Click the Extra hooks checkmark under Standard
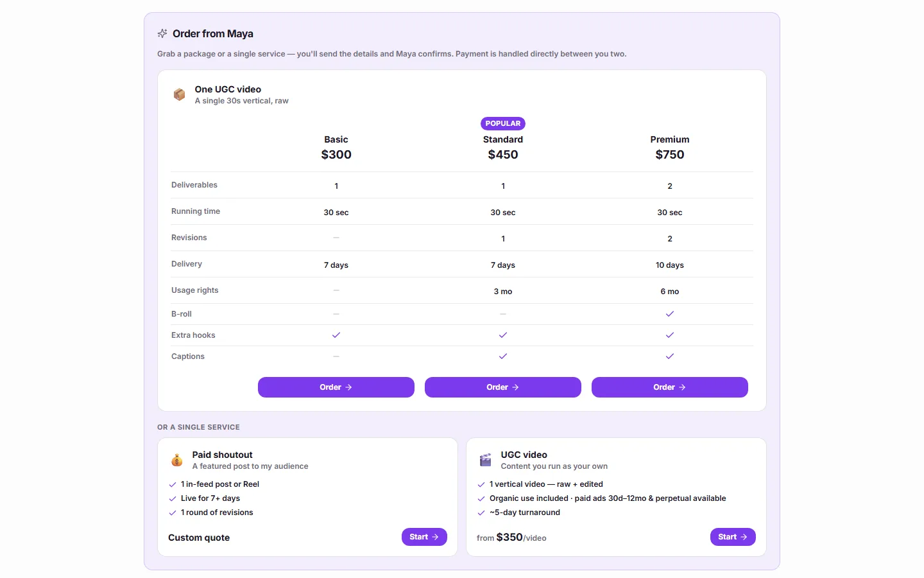The width and height of the screenshot is (924, 578). pos(503,335)
